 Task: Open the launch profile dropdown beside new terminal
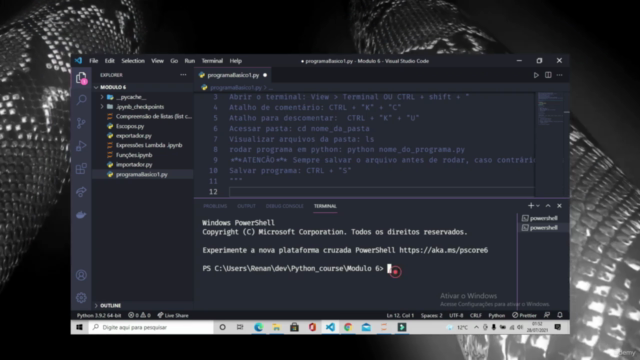tap(538, 206)
